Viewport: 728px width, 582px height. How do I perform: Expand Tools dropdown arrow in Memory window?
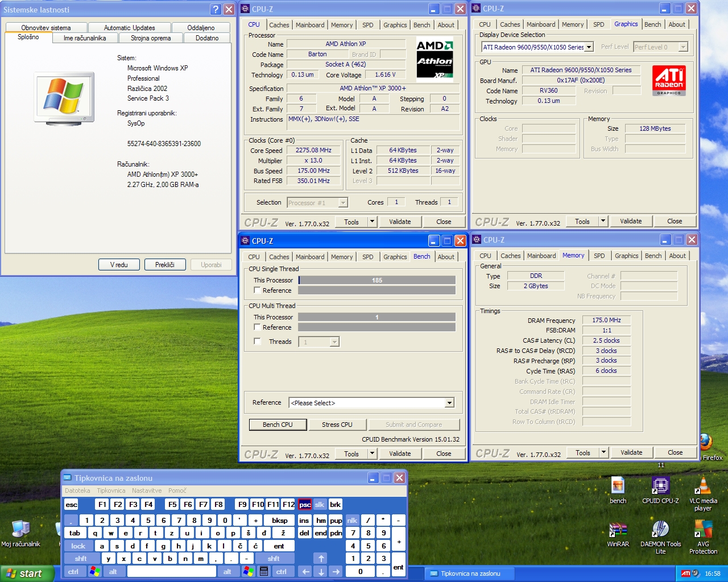click(x=604, y=452)
